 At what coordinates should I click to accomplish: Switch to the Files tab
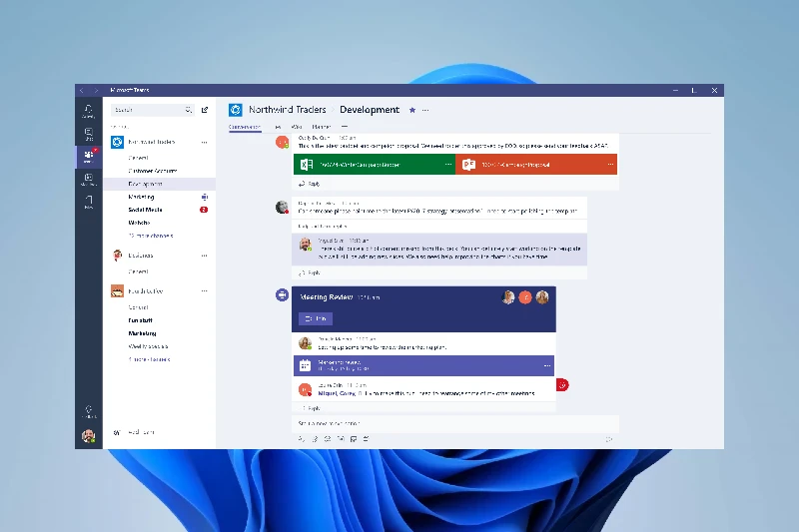click(x=278, y=127)
